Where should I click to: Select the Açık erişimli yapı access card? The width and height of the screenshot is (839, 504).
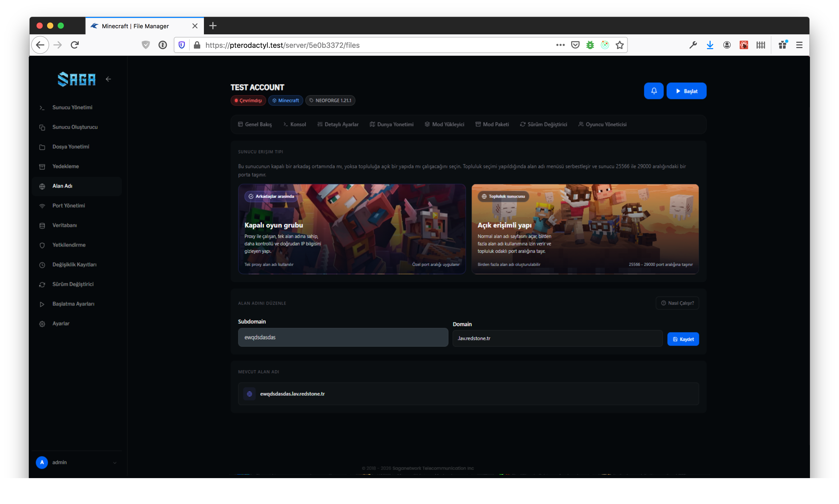tap(585, 229)
